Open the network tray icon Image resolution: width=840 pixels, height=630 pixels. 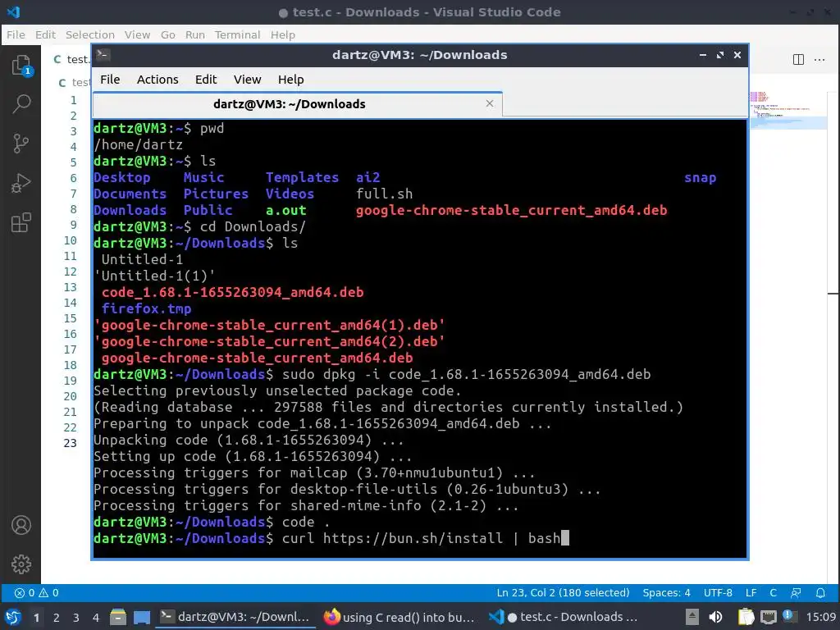tap(768, 618)
